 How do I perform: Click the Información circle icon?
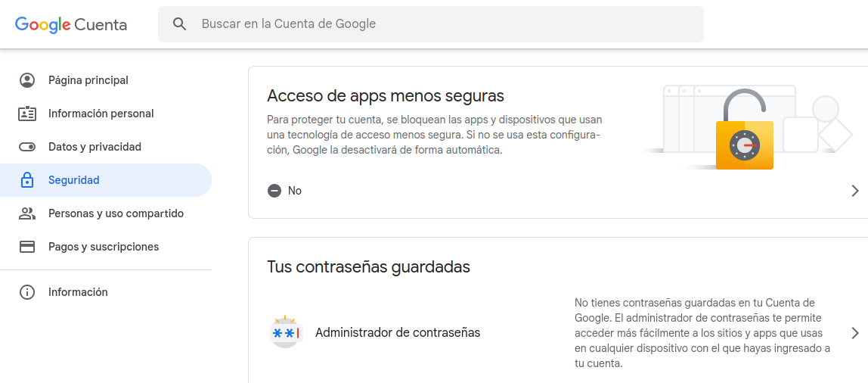[27, 292]
